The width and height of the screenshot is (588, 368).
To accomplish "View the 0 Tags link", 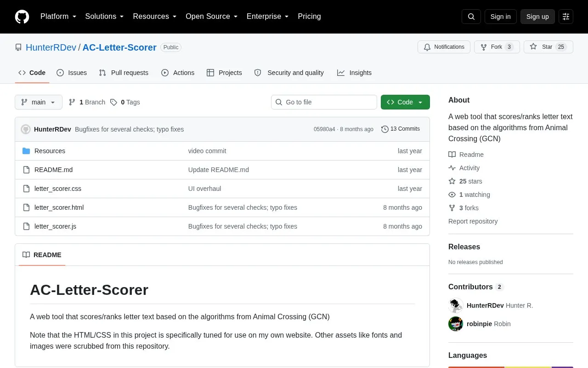I will [x=125, y=102].
